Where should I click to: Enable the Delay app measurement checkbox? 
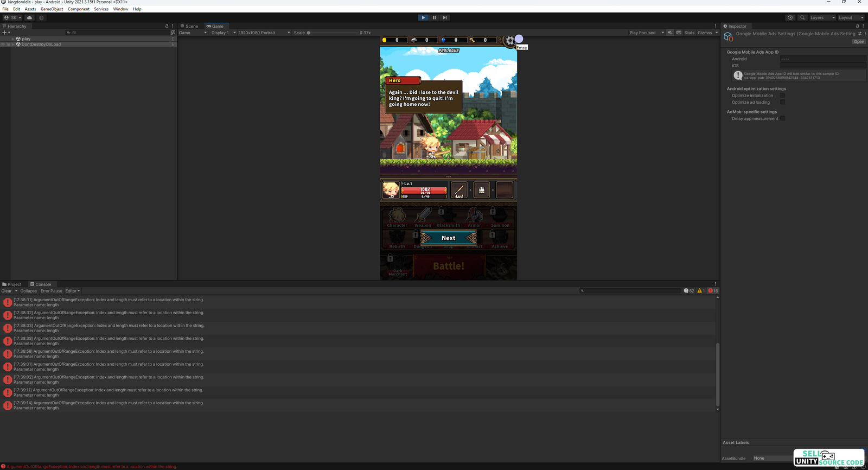click(x=782, y=118)
